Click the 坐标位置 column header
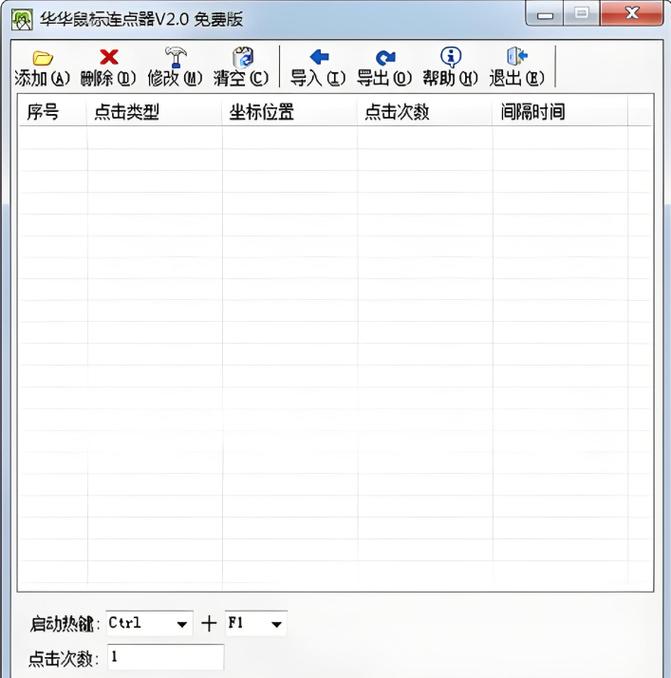The image size is (671, 678). 290,112
